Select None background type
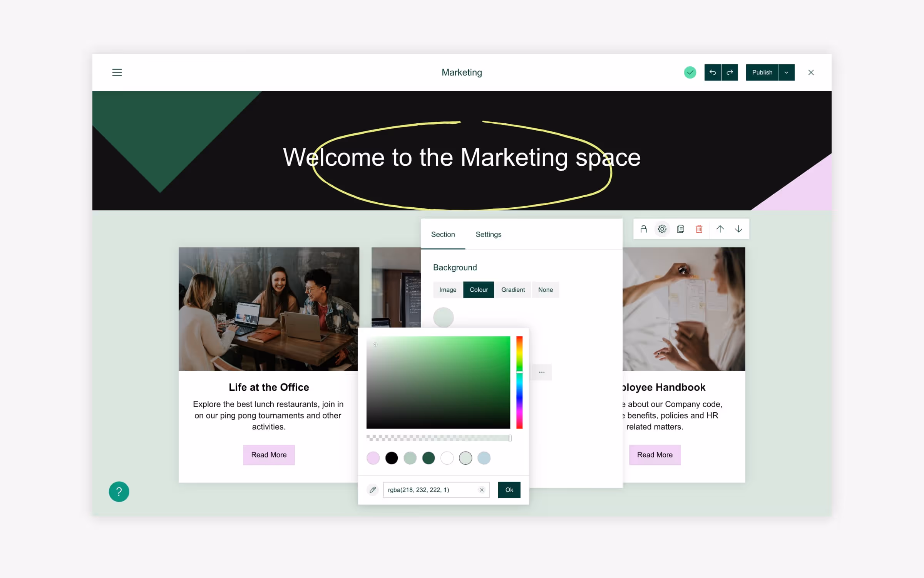924x578 pixels. tap(545, 290)
